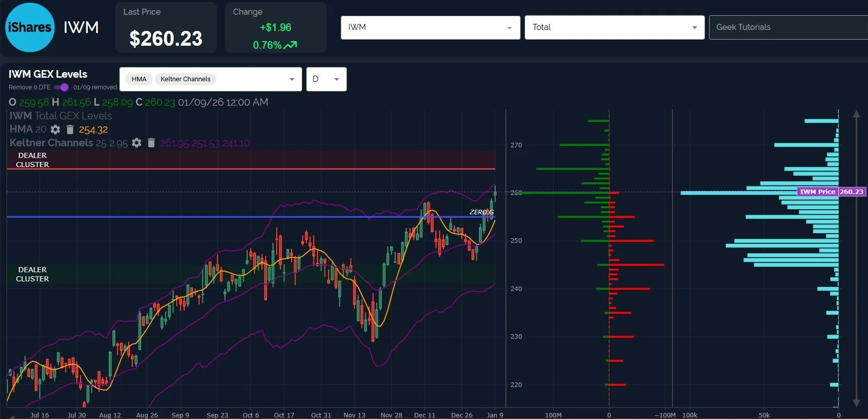
Task: Remove Keltner Channels with trash icon
Action: pos(151,143)
